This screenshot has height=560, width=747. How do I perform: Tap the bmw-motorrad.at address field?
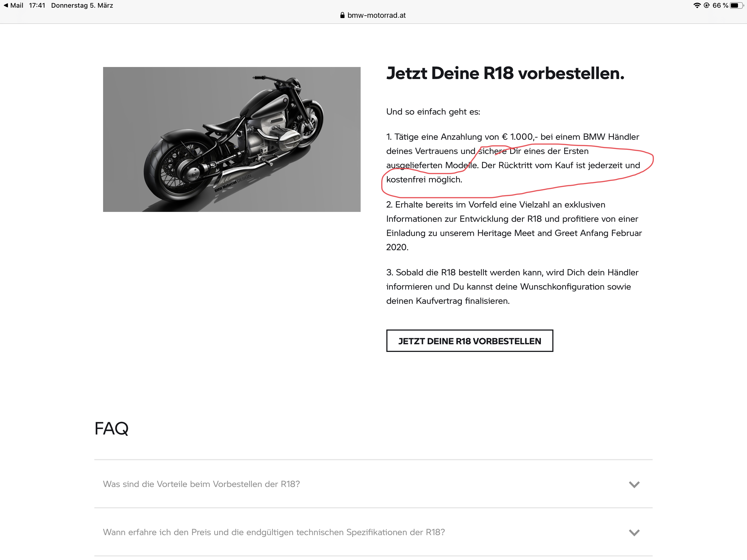[373, 15]
